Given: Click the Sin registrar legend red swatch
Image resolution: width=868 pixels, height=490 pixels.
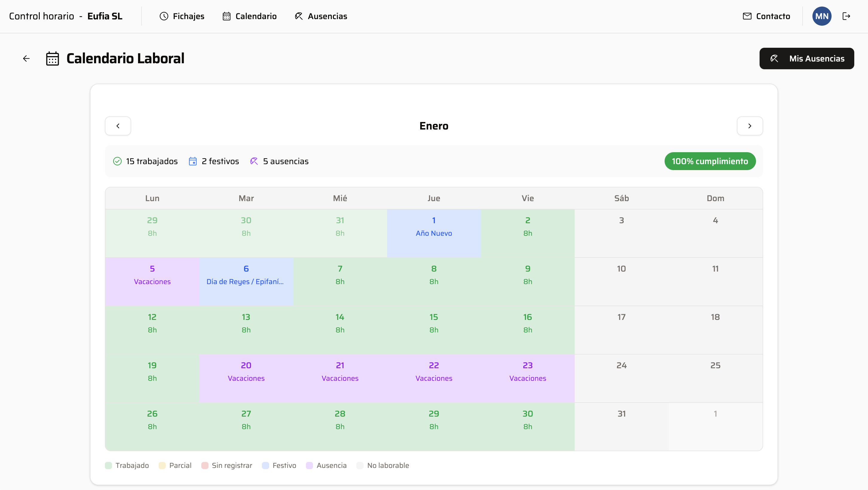Looking at the screenshot, I should coord(205,466).
